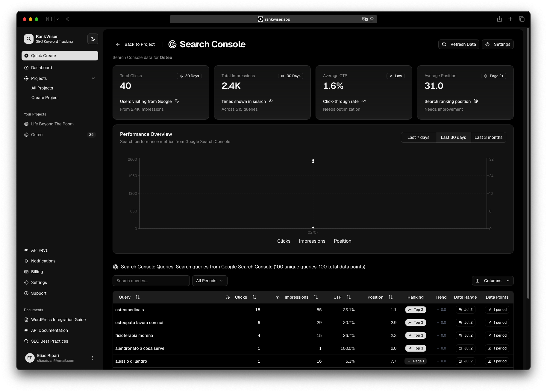Click Refresh Data button
Image resolution: width=547 pixels, height=392 pixels.
[x=459, y=44]
